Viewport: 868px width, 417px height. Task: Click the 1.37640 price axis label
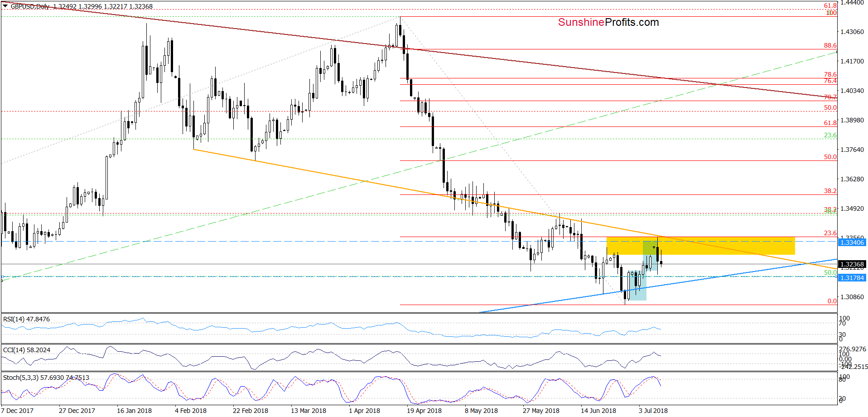coord(852,150)
